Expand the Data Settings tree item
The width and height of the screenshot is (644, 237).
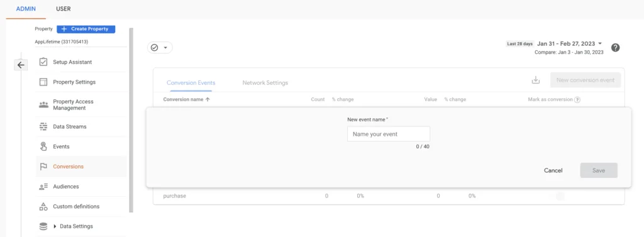pos(55,226)
